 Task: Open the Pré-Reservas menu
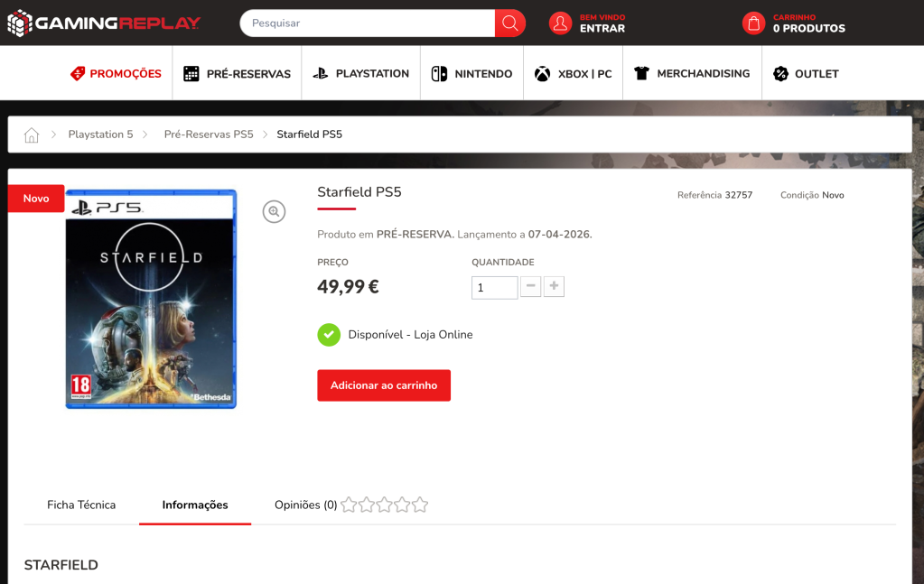coord(237,74)
